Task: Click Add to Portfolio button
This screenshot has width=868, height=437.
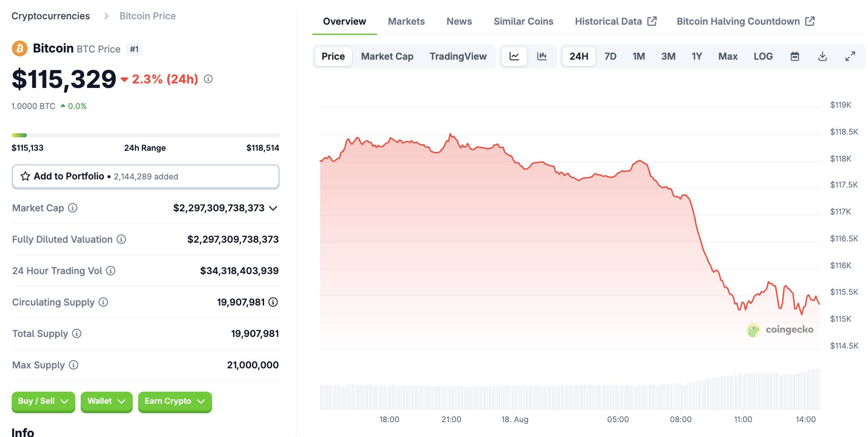Action: point(146,176)
